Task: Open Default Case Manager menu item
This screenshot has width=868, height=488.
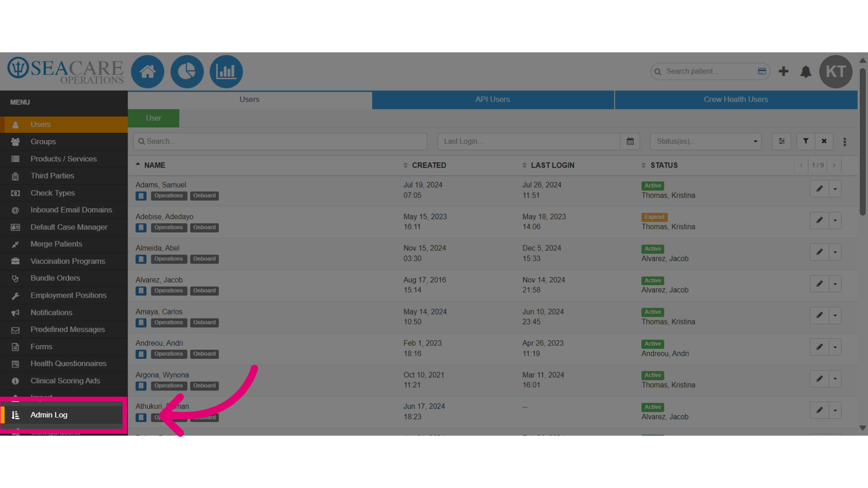Action: pyautogui.click(x=64, y=227)
